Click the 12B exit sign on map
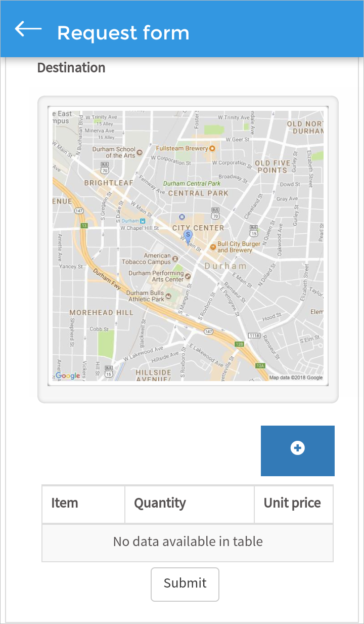The height and width of the screenshot is (624, 364). coord(240,344)
